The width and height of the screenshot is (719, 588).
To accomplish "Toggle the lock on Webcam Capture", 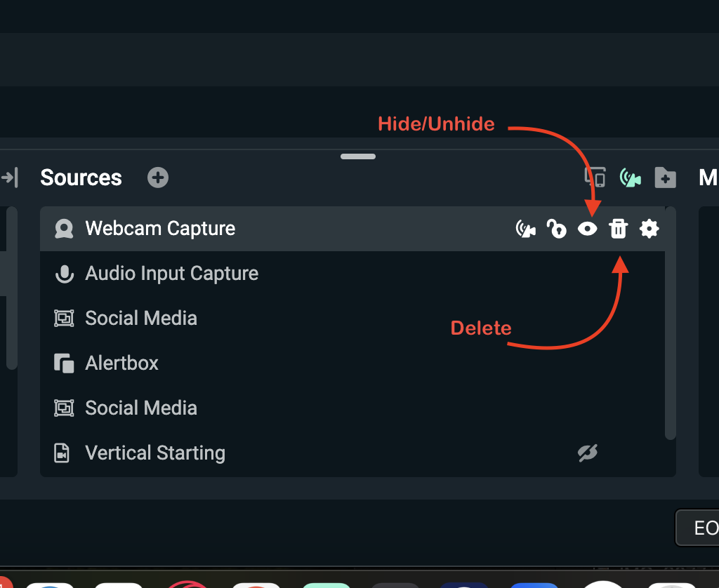I will 557,229.
